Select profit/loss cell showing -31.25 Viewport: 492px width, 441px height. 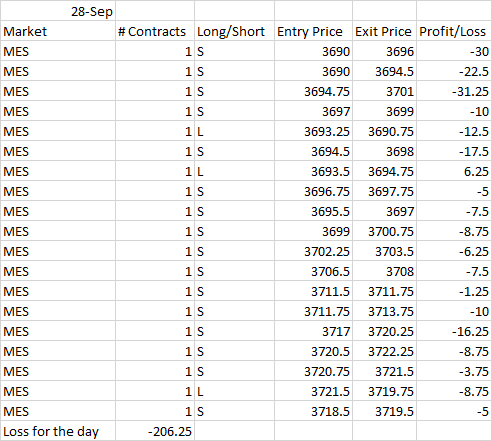(x=454, y=91)
